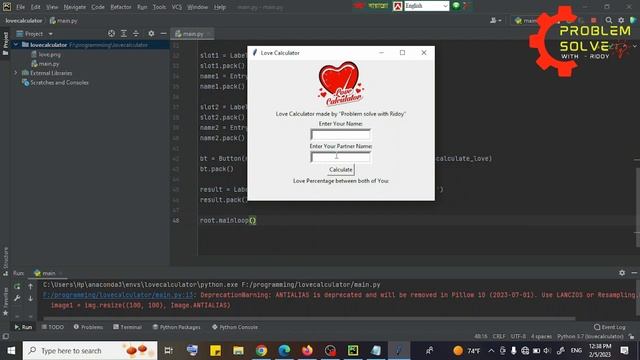
Task: Open Google Chrome from the taskbar
Action: (x=261, y=351)
